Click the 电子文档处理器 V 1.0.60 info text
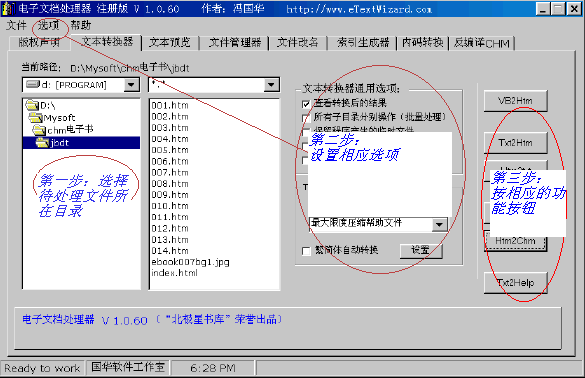The height and width of the screenshot is (378, 585). [85, 320]
